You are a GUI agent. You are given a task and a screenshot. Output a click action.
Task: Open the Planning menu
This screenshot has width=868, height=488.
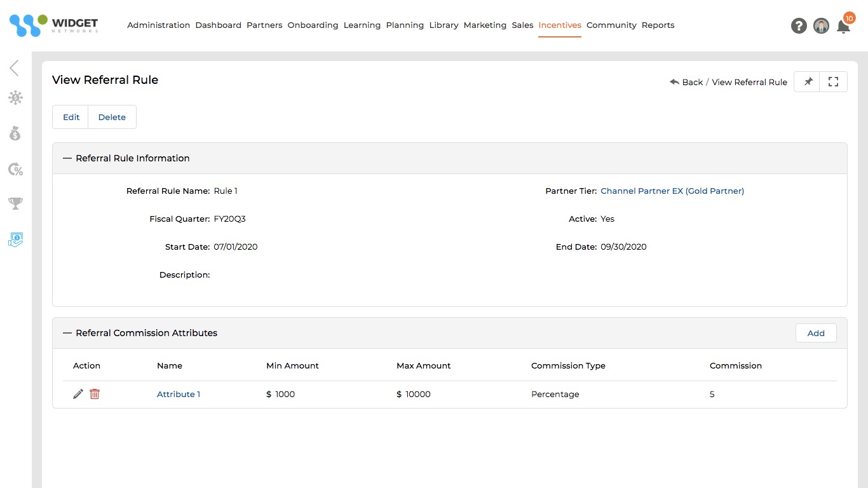pos(405,25)
